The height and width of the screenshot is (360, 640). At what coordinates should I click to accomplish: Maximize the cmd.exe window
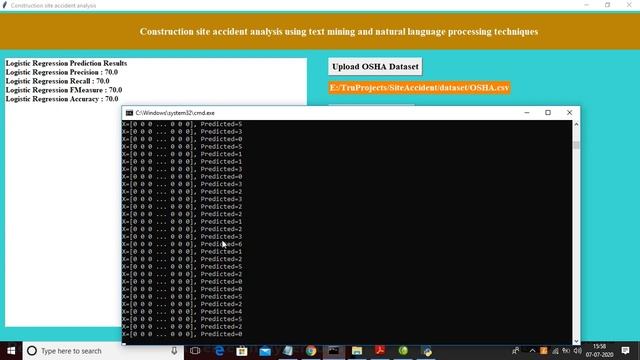[x=548, y=113]
